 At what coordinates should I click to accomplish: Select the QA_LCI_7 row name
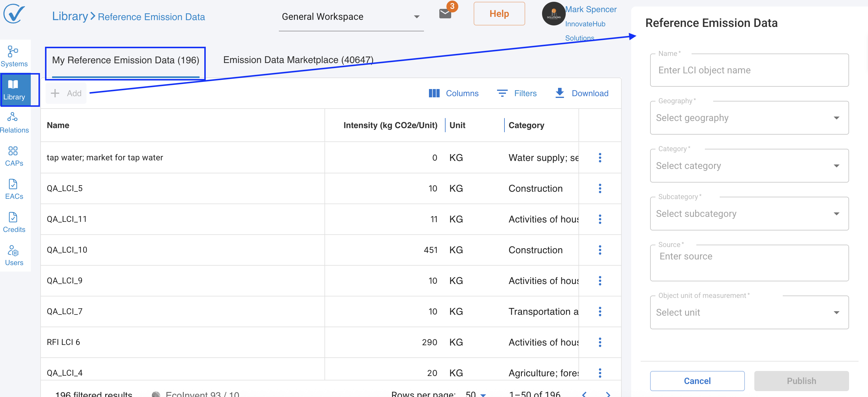(65, 312)
